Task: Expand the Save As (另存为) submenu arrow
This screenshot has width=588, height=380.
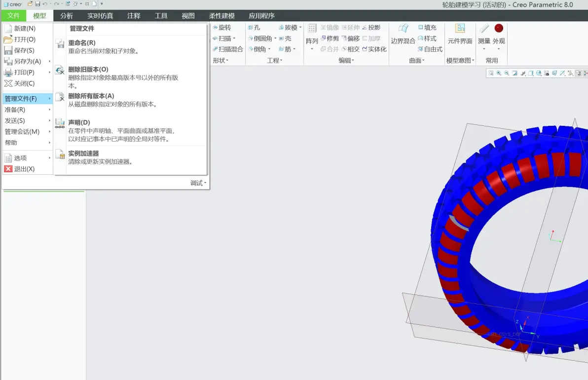Action: tap(49, 61)
